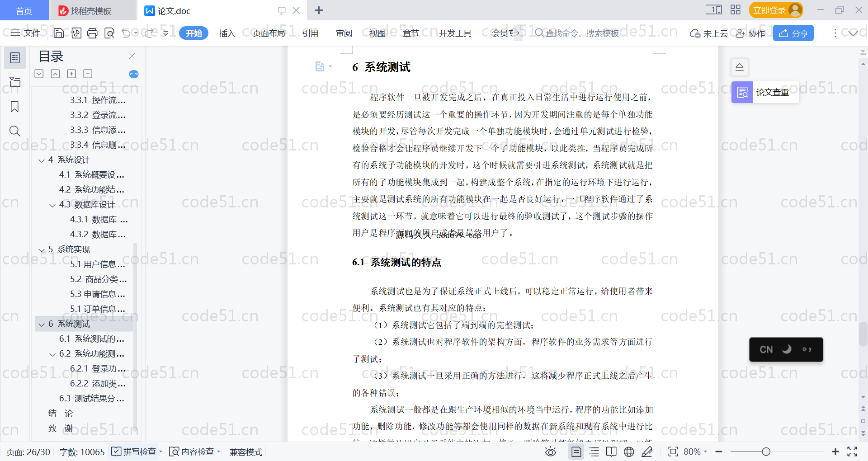The width and height of the screenshot is (868, 461).
Task: Click CN language indicator in input bar
Action: [x=766, y=349]
